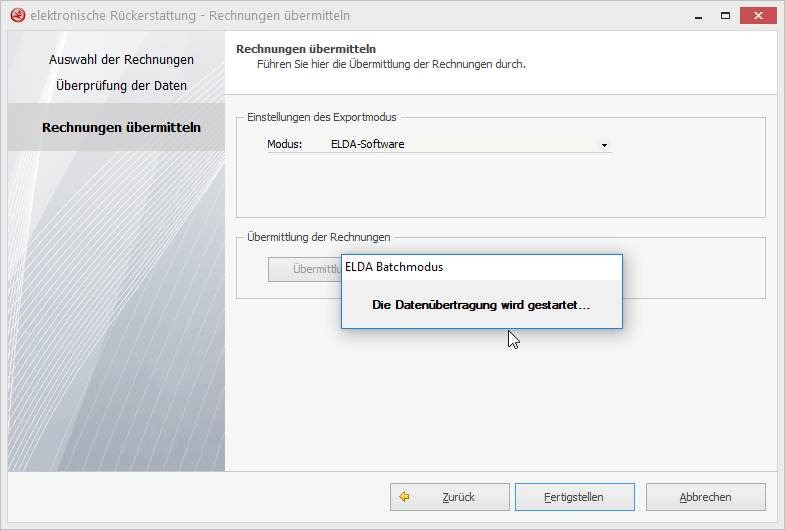Click the Übermittlung der Rechnungen group label
This screenshot has height=530, width=785.
pos(318,237)
